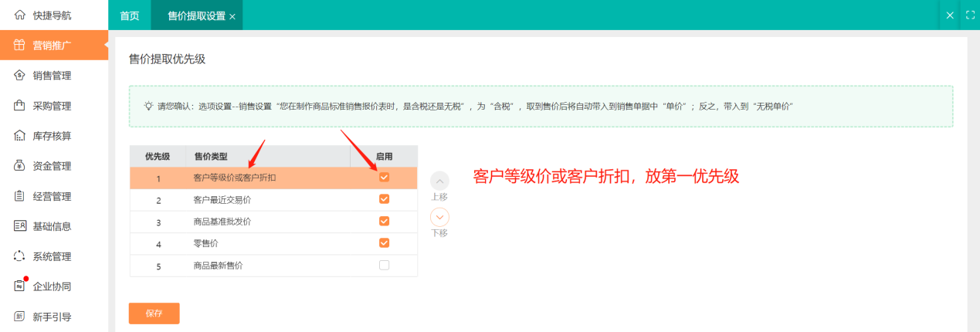The width and height of the screenshot is (980, 332).
Task: Click the 采购管理 bag icon
Action: click(19, 106)
